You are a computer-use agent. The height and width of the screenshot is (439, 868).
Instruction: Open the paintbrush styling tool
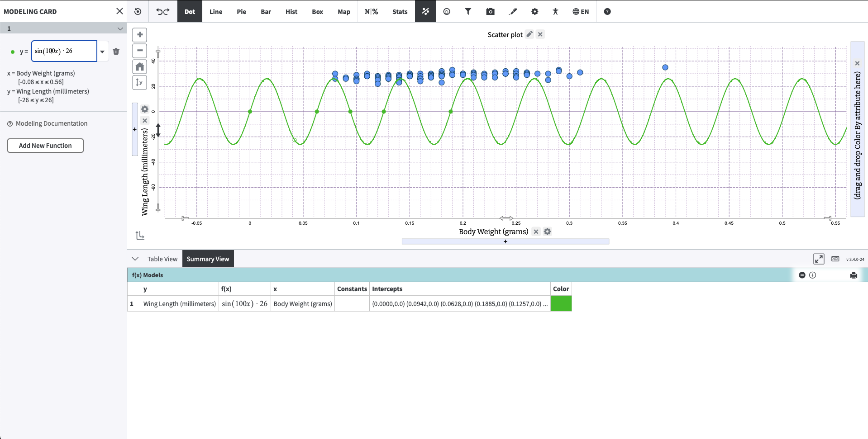click(513, 11)
